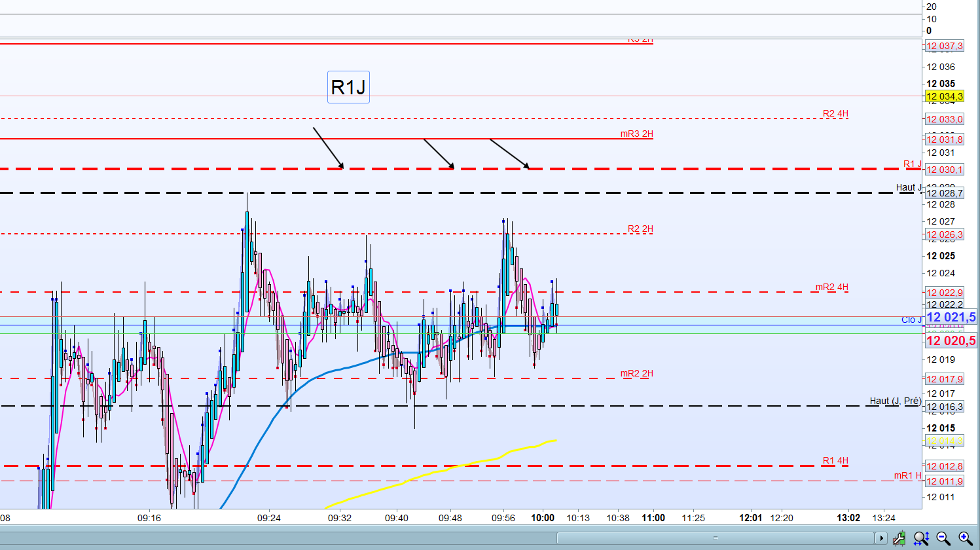Click the auto-fit zoom magnifier with blue arrows
980x550 pixels.
[x=921, y=538]
